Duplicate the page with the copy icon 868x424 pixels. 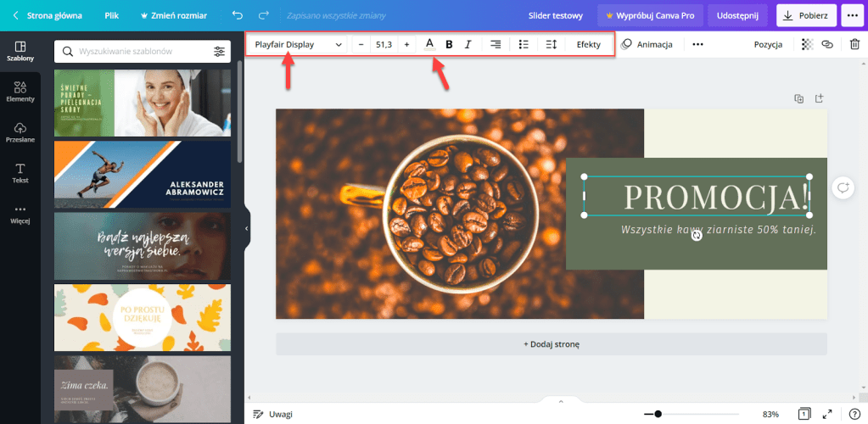click(798, 98)
